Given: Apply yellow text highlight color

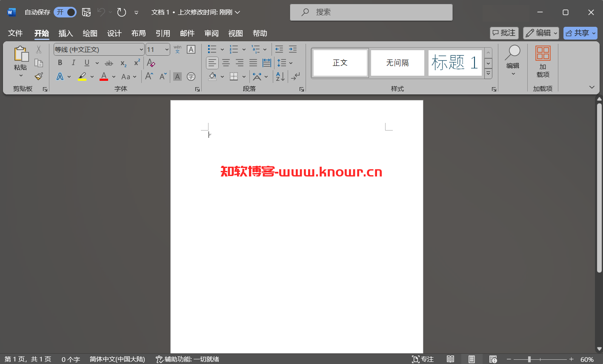Looking at the screenshot, I should point(82,77).
